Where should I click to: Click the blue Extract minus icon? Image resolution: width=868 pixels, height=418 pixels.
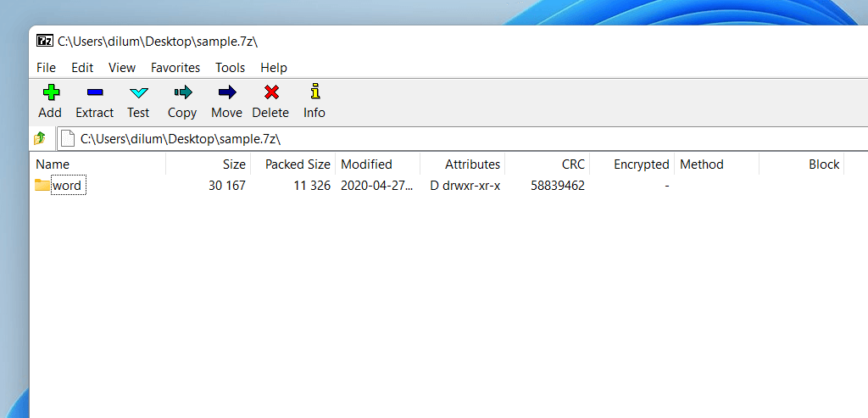95,92
